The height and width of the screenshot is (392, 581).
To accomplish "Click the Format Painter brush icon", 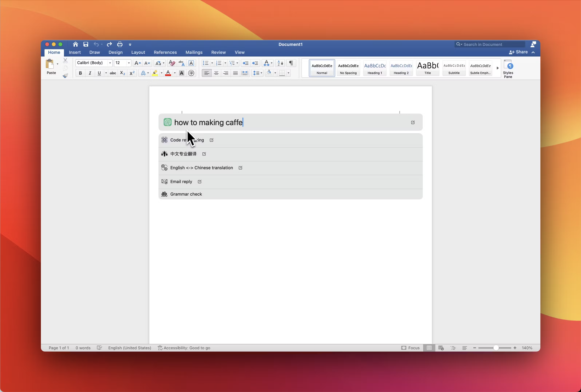I will [x=65, y=76].
